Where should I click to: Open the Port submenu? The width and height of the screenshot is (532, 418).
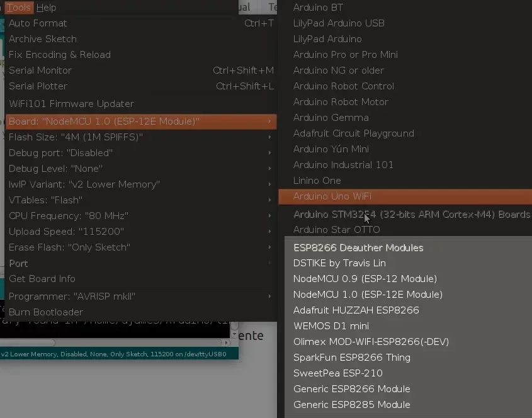(141, 263)
